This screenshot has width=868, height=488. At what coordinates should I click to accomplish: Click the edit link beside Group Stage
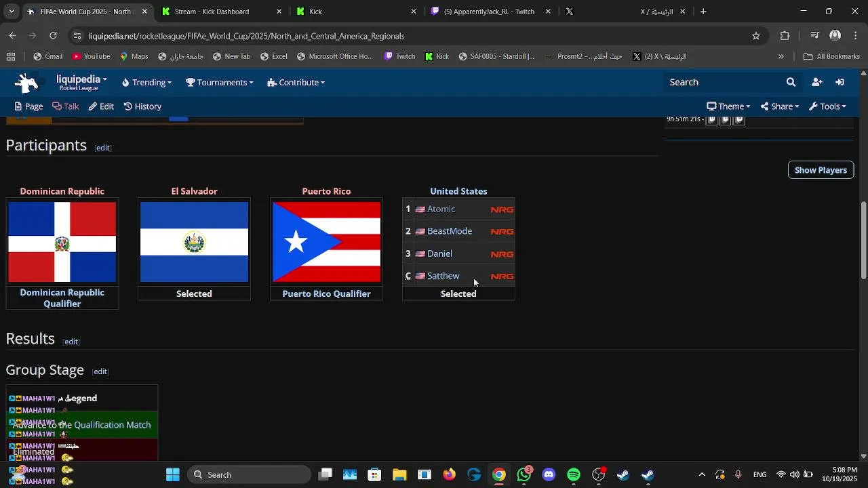100,371
